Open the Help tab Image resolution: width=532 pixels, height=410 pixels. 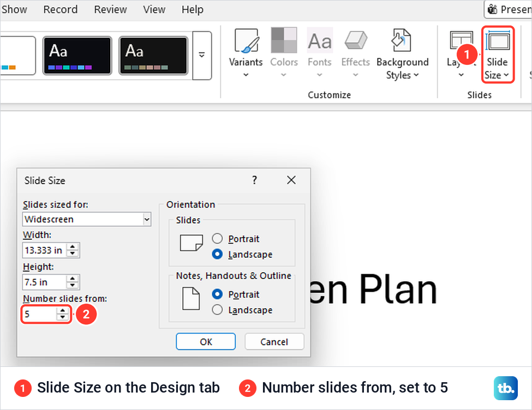coord(193,9)
